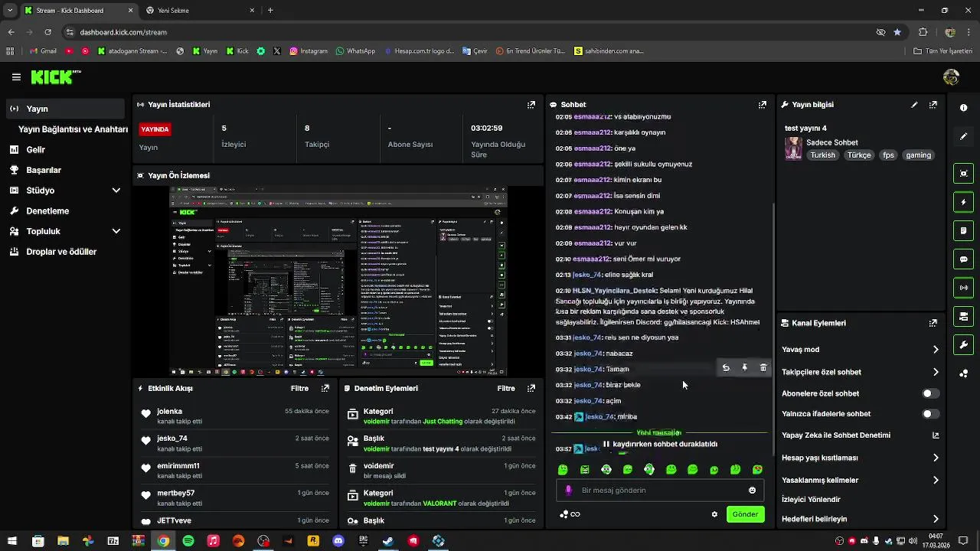Viewport: 980px width, 551px height.
Task: Toggle the wrench widget icon in the right rail
Action: pos(964,345)
